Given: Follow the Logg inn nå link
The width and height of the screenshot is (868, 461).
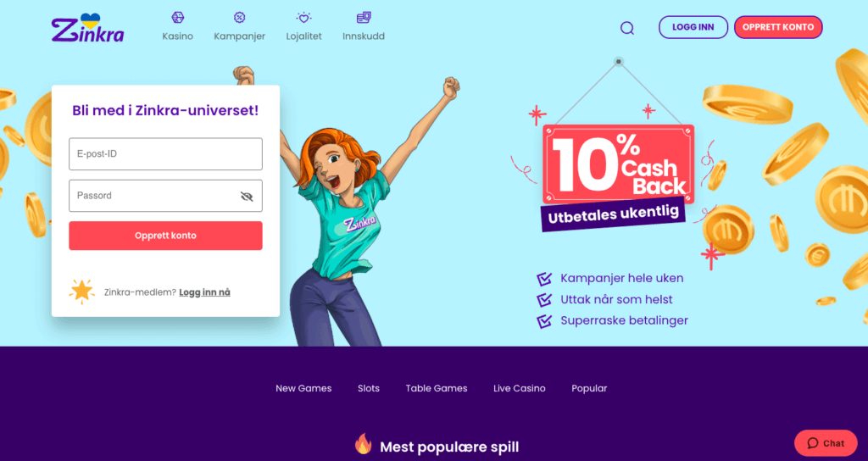Looking at the screenshot, I should 205,292.
